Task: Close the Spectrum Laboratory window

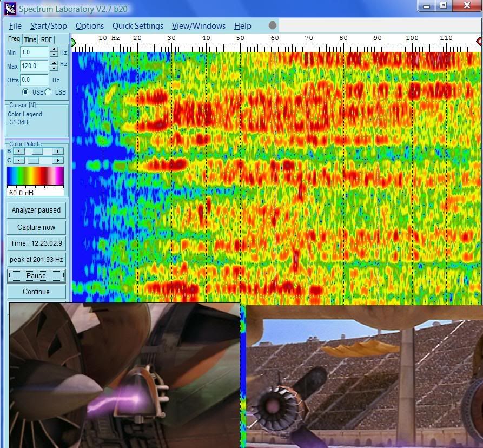Action: coord(468,5)
